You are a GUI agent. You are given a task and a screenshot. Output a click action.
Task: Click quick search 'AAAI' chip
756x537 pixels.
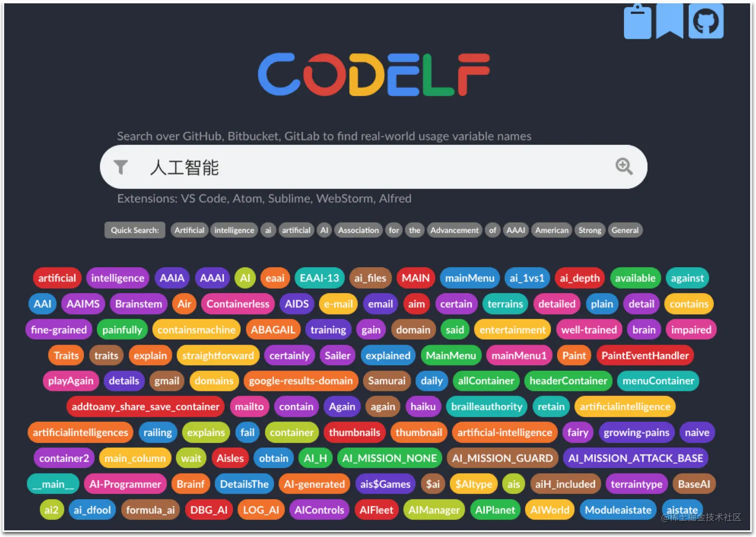[x=516, y=230]
